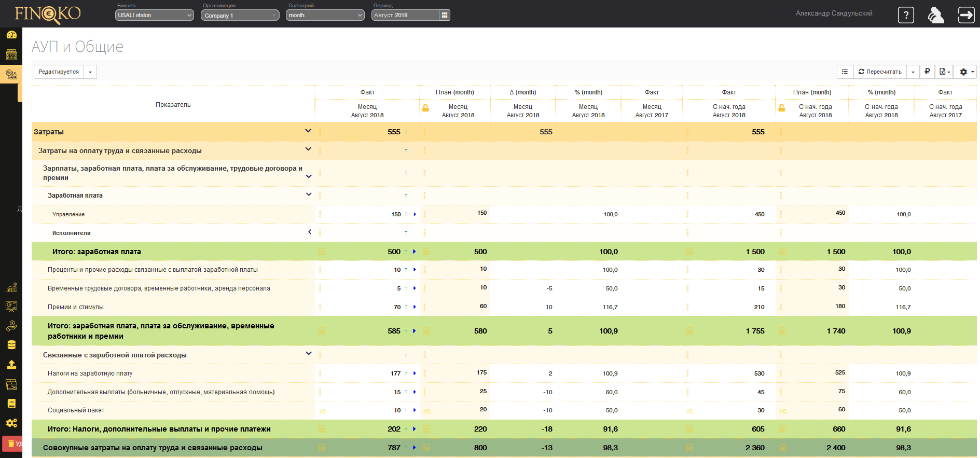Open the gears settings icon in sidebar
The height and width of the screenshot is (458, 980).
point(11,423)
